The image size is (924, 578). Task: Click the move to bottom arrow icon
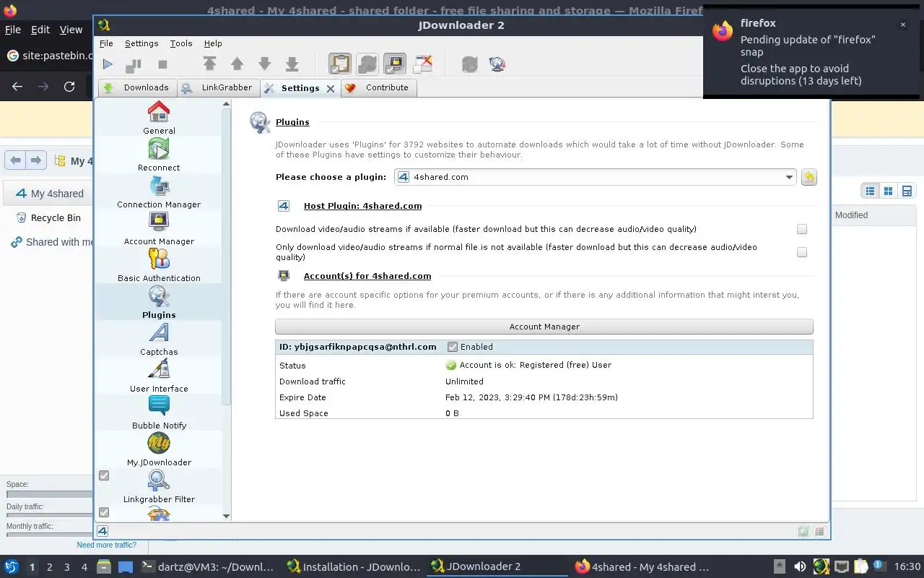point(292,64)
